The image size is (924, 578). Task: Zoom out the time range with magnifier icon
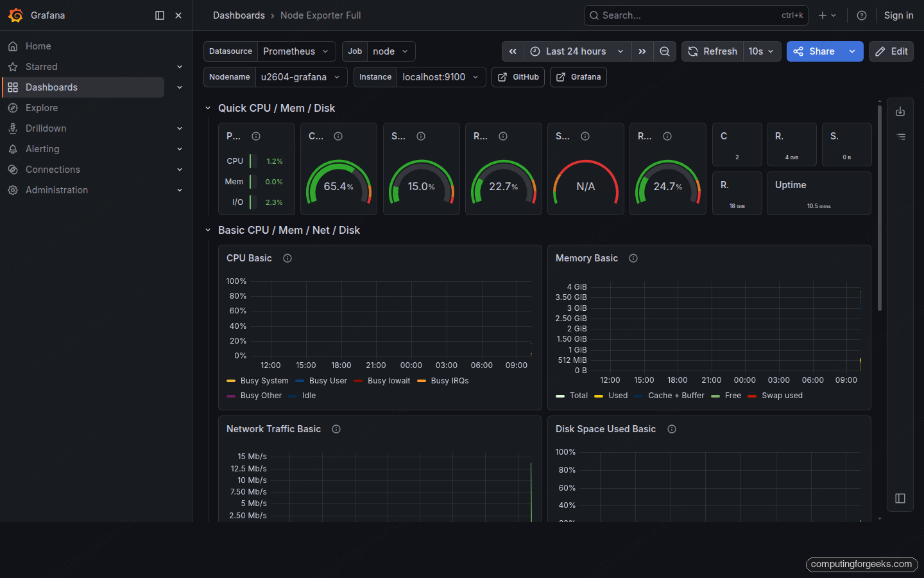[665, 51]
